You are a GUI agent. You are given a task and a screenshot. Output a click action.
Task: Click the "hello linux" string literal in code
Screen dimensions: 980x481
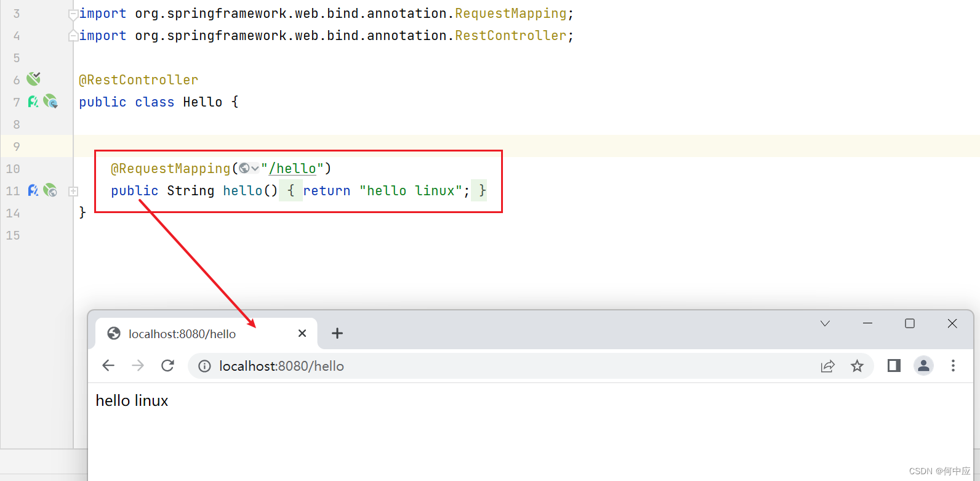[411, 190]
